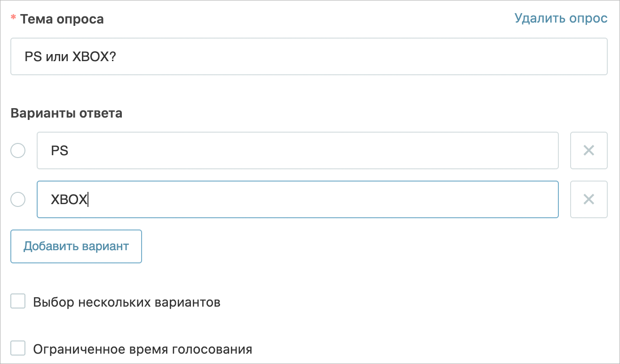The image size is (620, 364).
Task: Delete the entire poll via the top-right link
Action: 561,18
